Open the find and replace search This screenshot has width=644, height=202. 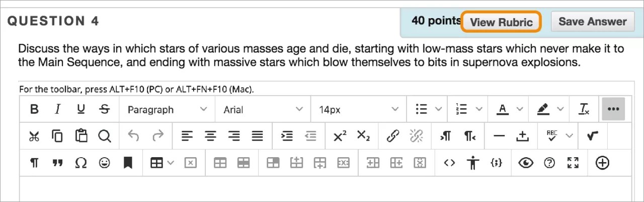point(104,136)
